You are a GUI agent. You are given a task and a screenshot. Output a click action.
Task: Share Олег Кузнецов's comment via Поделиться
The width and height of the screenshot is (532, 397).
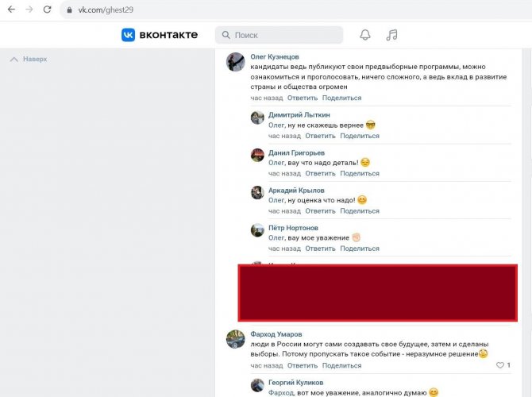pos(341,98)
